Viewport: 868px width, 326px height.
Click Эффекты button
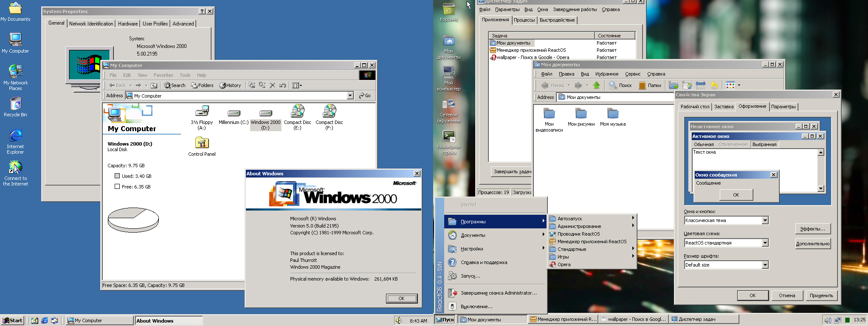(x=812, y=229)
